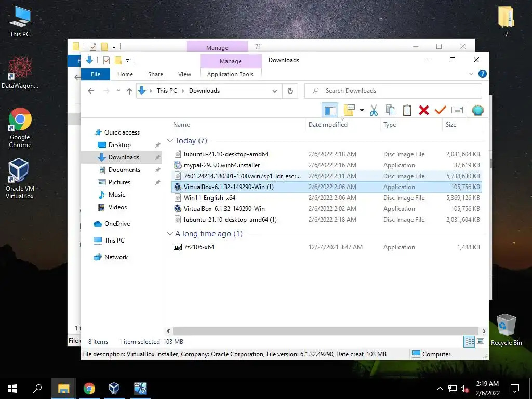This screenshot has width=532, height=399.
Task: Click This PC in the address breadcrumb
Action: [x=167, y=91]
